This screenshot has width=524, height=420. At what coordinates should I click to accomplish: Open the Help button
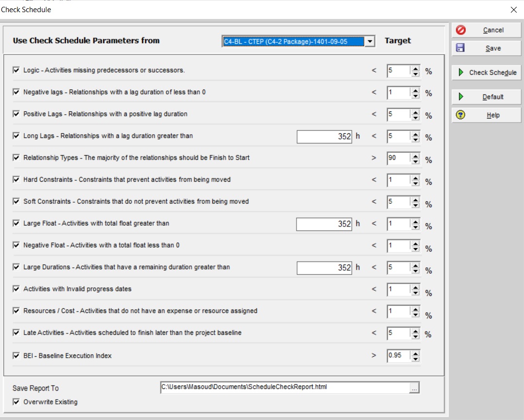point(486,115)
